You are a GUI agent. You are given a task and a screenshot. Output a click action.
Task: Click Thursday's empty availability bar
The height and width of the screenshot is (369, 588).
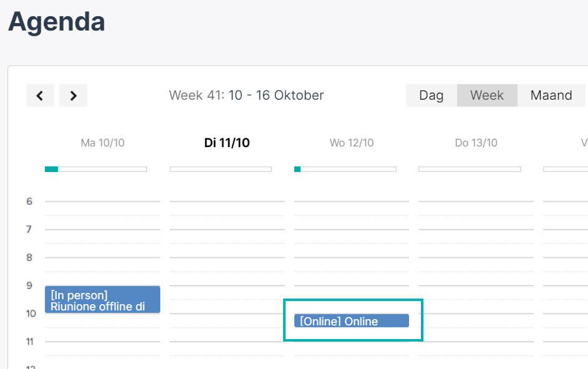470,170
